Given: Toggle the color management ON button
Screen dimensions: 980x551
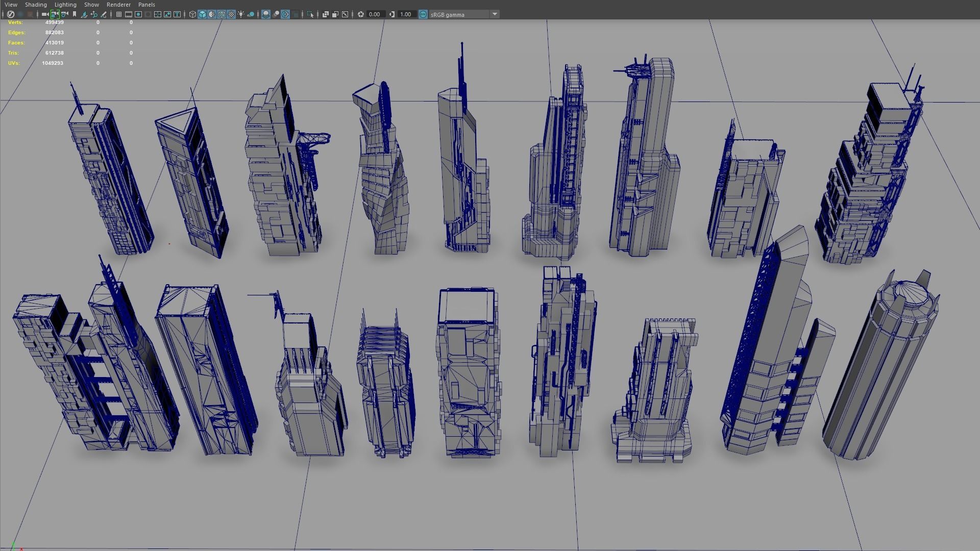Looking at the screenshot, I should (x=423, y=14).
